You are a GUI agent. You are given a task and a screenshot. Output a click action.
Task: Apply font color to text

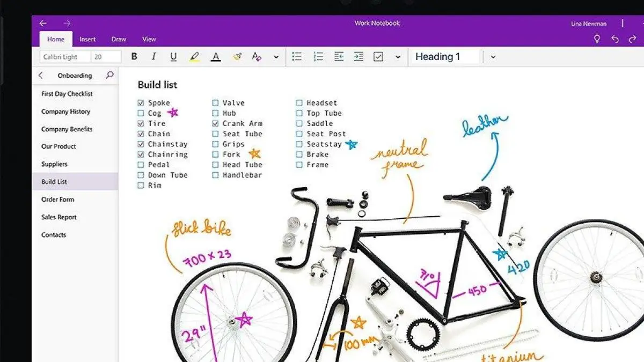(215, 56)
